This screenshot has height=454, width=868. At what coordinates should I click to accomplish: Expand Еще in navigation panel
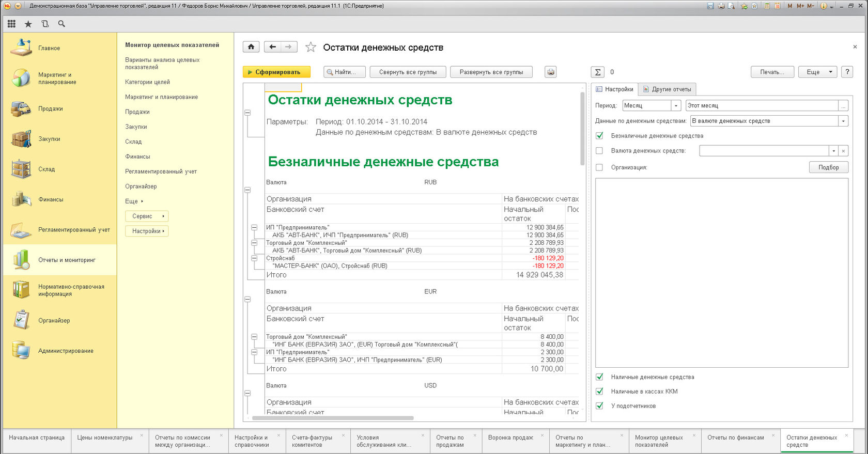point(134,201)
